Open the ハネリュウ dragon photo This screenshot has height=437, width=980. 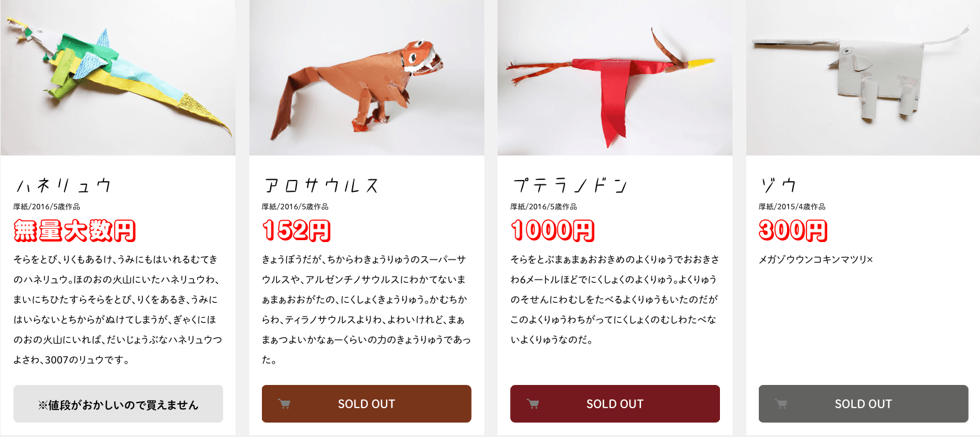pyautogui.click(x=118, y=78)
